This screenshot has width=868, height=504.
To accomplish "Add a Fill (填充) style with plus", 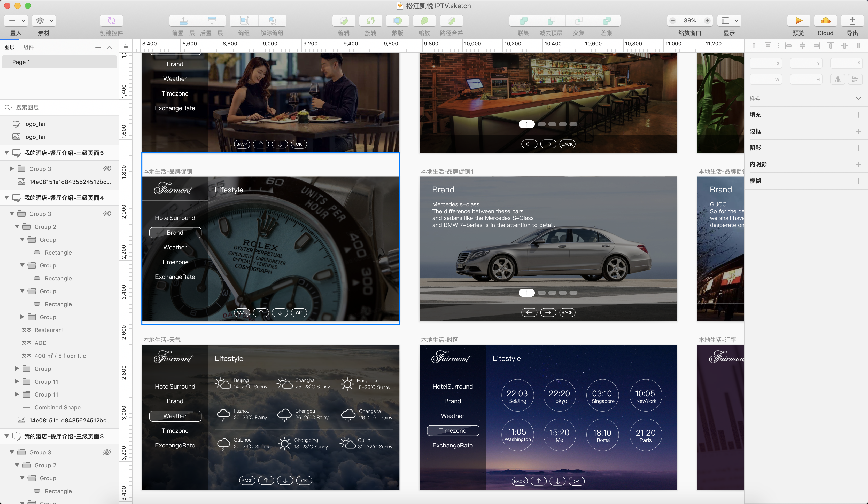I will [x=858, y=115].
